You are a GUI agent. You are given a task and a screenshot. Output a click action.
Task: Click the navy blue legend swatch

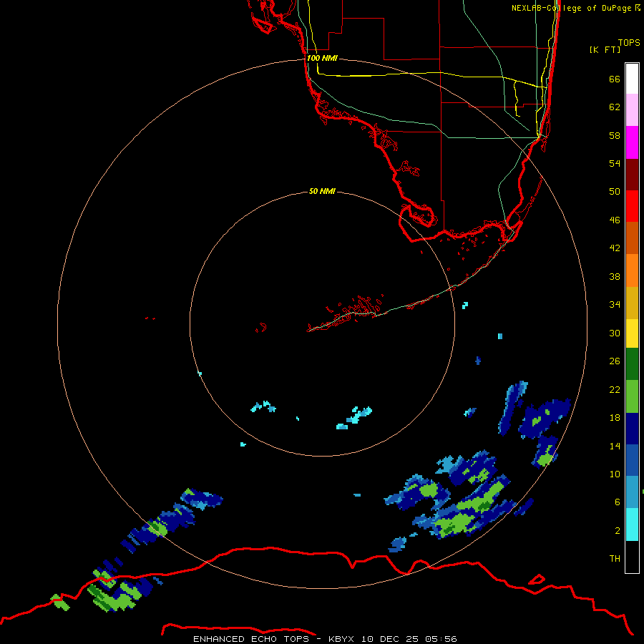[x=632, y=429]
